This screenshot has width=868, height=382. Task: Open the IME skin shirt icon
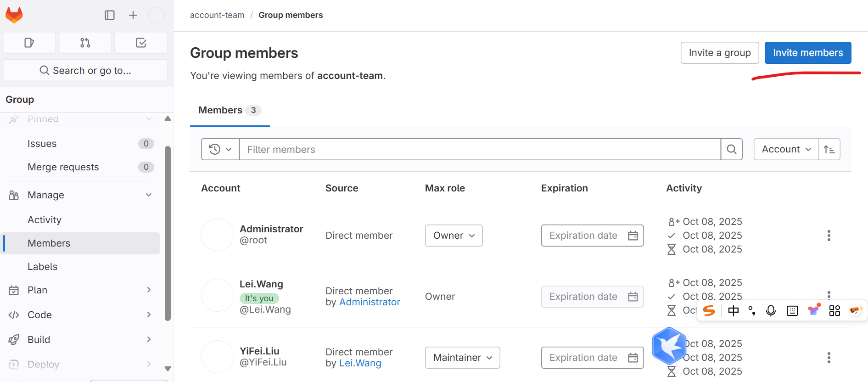[814, 310]
